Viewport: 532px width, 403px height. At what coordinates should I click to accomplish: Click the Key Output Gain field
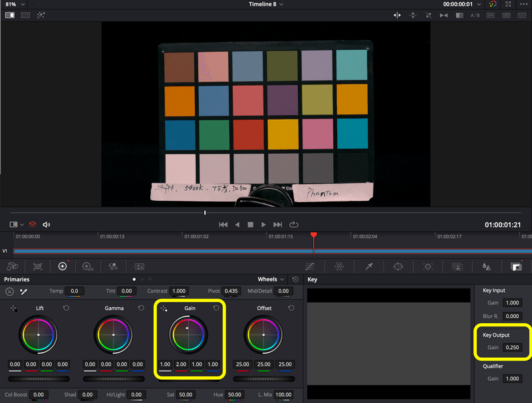point(512,347)
